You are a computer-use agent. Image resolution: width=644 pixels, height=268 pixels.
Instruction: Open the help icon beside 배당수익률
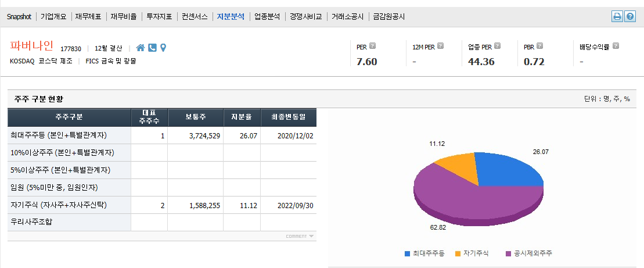[616, 45]
